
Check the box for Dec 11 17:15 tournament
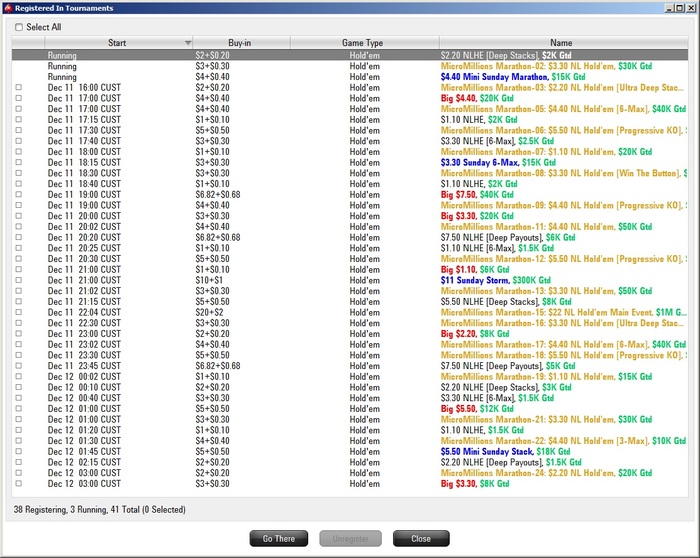coord(18,120)
